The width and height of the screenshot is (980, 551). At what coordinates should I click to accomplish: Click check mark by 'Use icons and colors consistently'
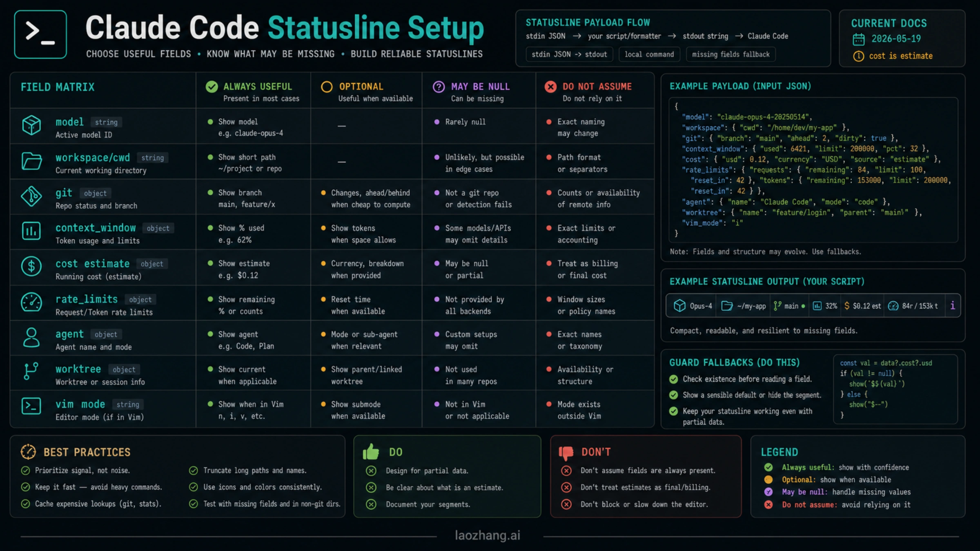pos(194,487)
